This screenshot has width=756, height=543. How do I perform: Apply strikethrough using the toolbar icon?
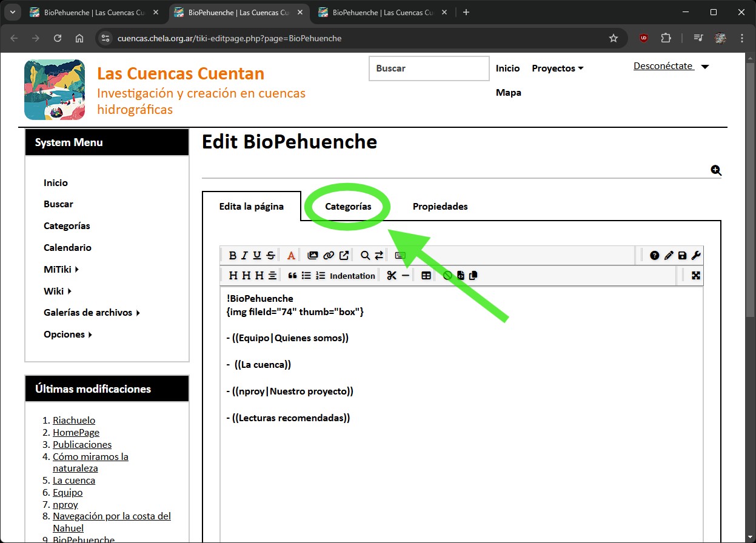[270, 256]
